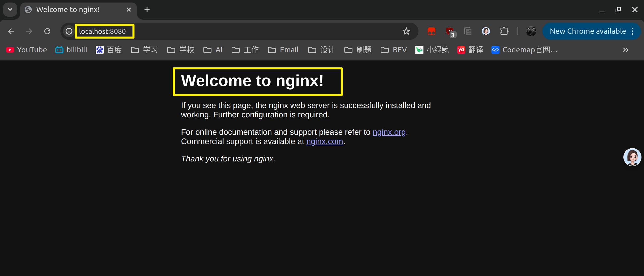Open the BEV bookmark folder
This screenshot has width=644, height=276.
[x=394, y=50]
